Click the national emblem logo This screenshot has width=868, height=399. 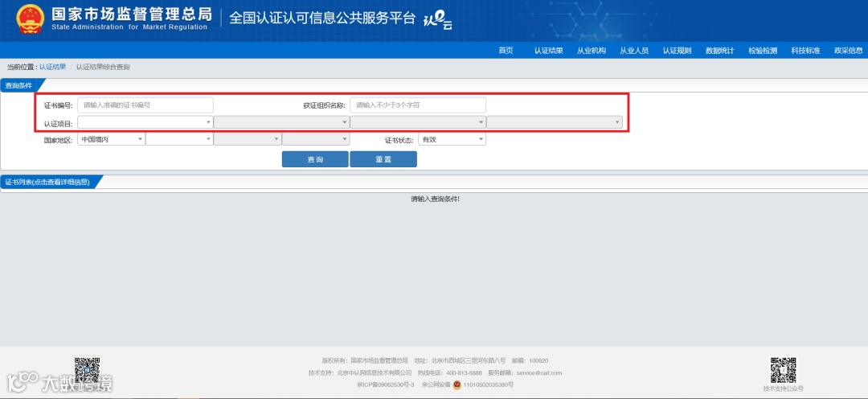(x=31, y=19)
